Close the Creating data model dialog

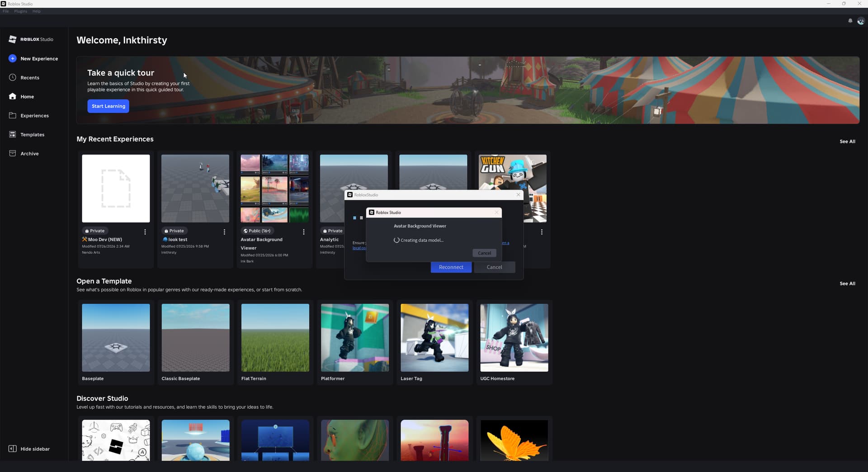point(496,212)
